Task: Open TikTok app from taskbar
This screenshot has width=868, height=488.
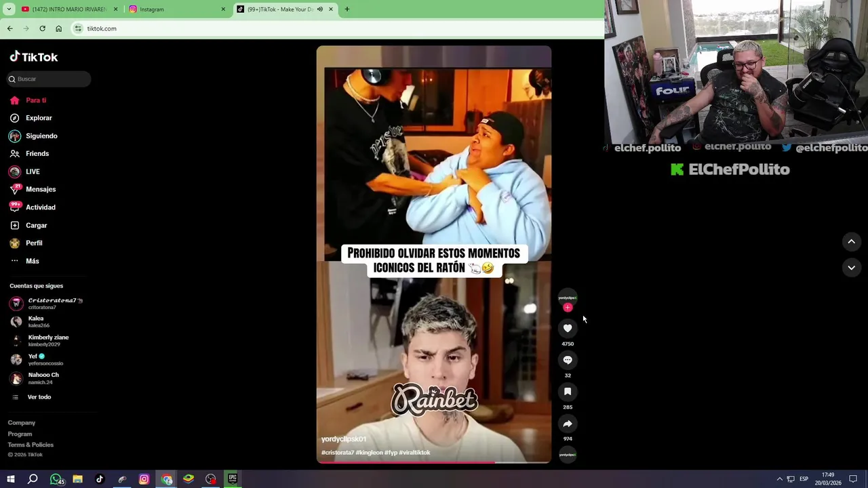Action: tap(100, 479)
